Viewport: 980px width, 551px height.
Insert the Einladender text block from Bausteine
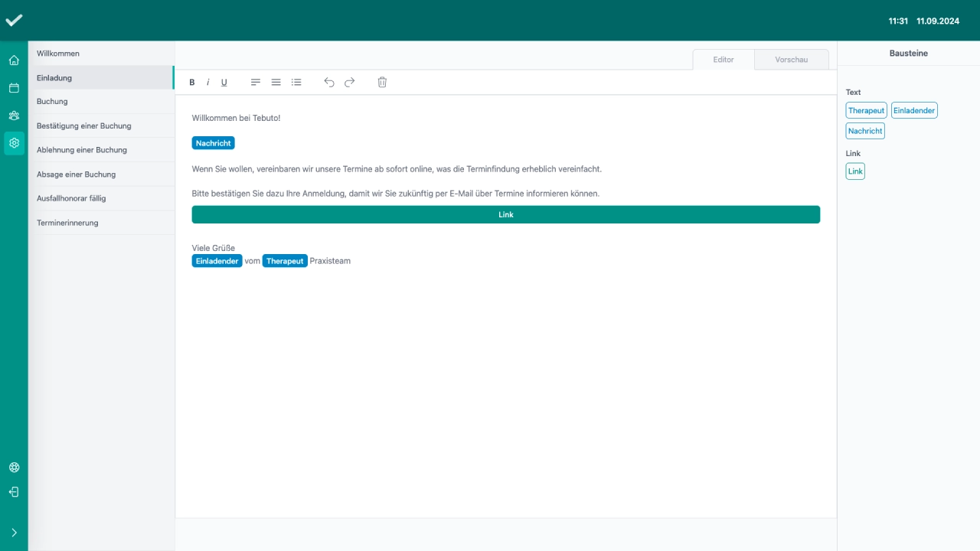tap(914, 111)
